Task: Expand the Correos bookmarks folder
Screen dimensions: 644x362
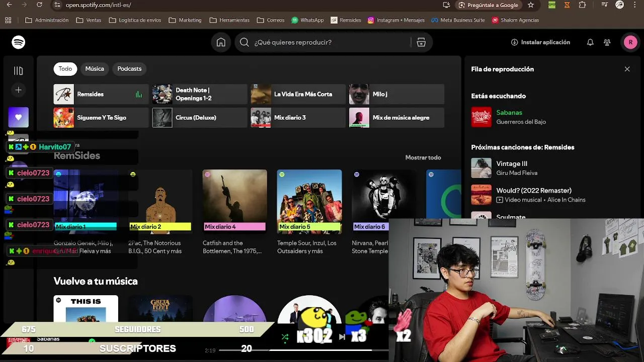Action: 271,20
